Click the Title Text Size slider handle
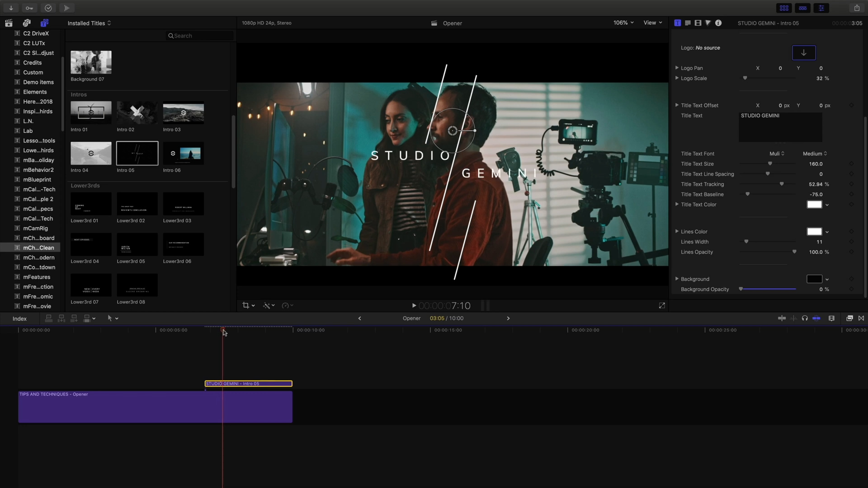 click(770, 164)
